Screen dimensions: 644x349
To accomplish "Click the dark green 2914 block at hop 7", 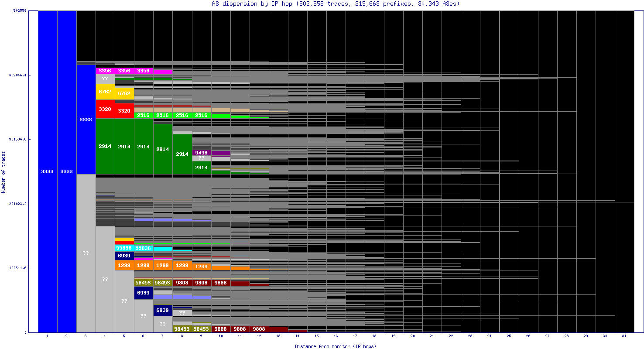I will pos(163,149).
